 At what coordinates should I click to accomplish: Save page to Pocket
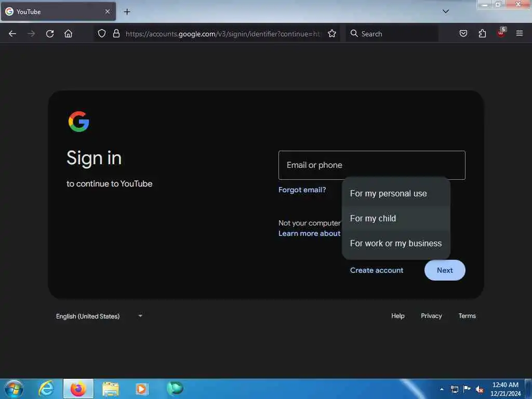point(463,34)
